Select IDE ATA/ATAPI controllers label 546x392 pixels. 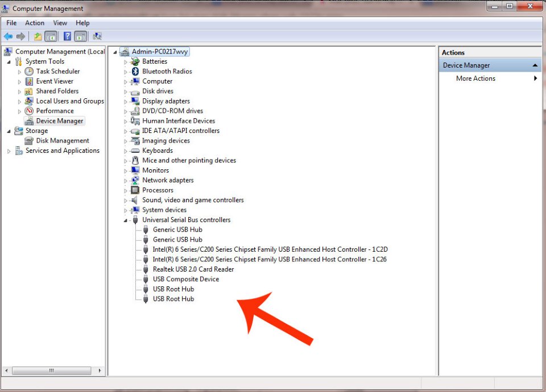(181, 131)
